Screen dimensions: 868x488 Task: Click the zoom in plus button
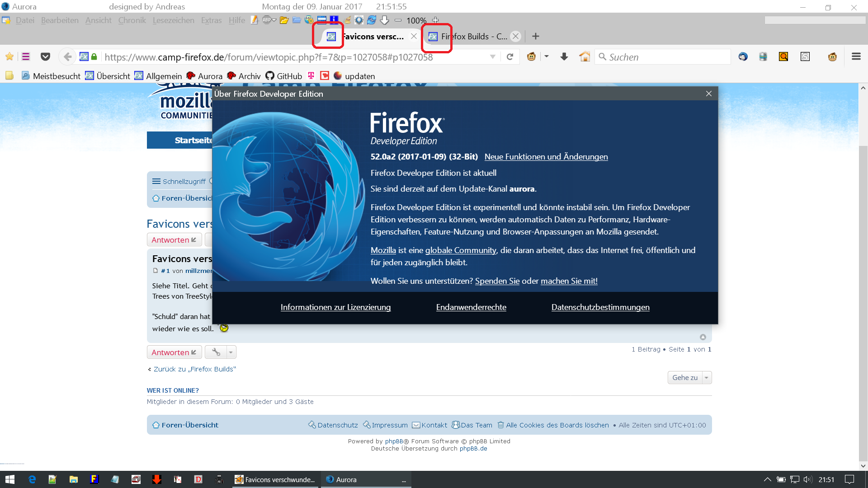point(435,20)
